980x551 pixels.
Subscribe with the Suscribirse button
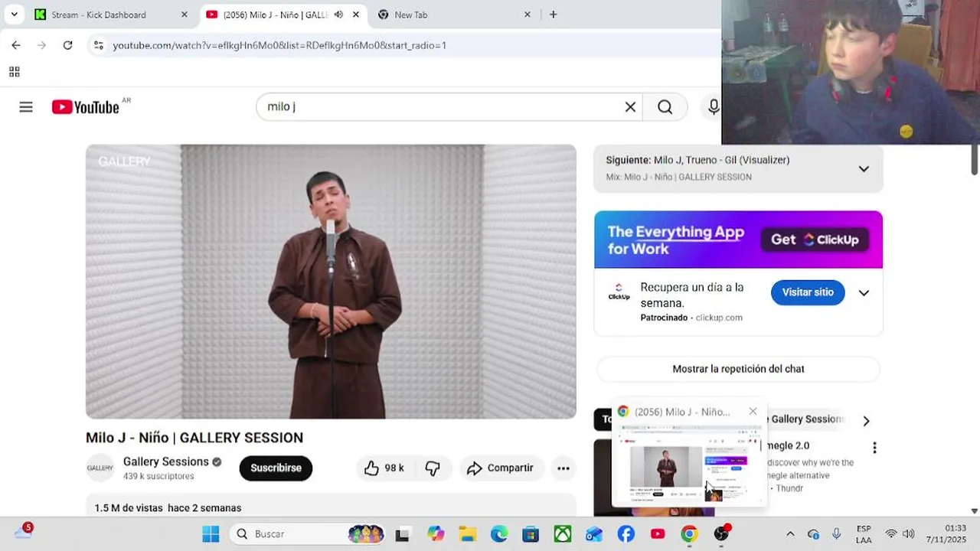click(276, 468)
